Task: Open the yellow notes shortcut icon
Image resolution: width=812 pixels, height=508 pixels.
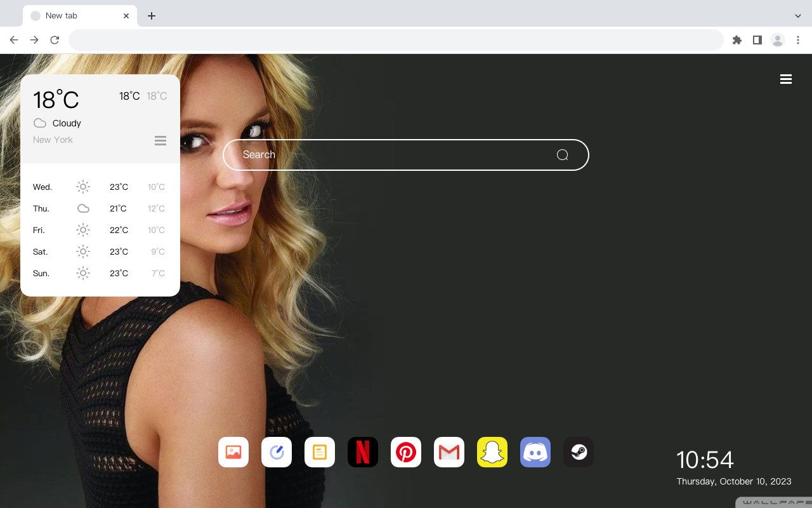Action: point(320,452)
